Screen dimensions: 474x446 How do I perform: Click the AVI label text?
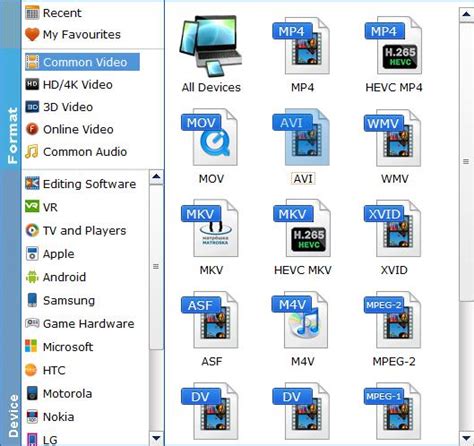[x=303, y=179]
